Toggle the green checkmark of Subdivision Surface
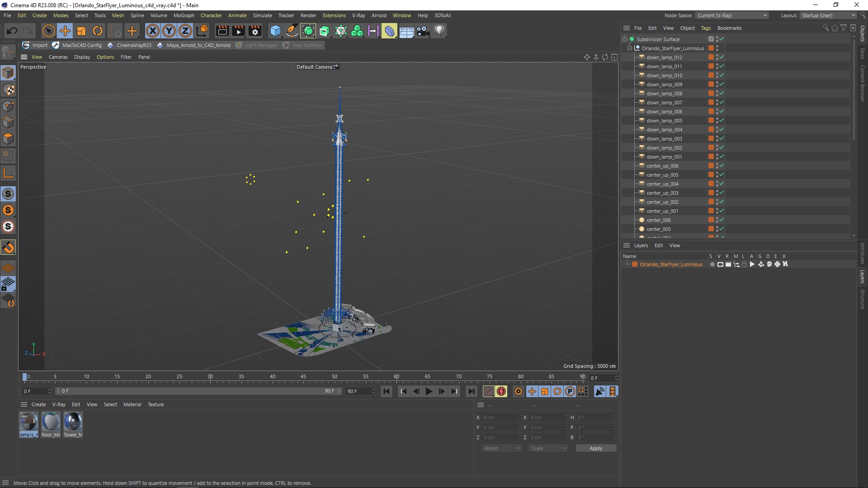The height and width of the screenshot is (488, 868). [722, 39]
